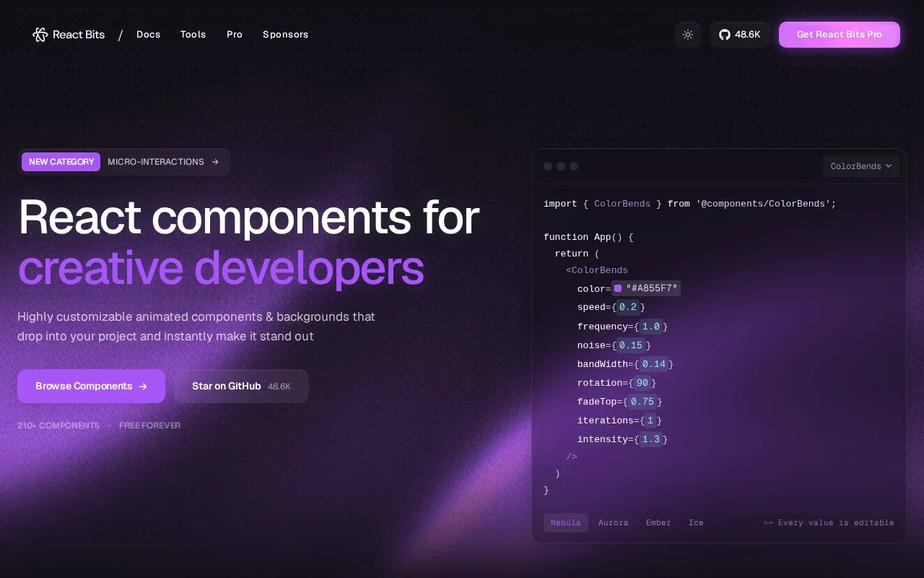
Task: Choose the Ember preset tab
Action: point(658,522)
